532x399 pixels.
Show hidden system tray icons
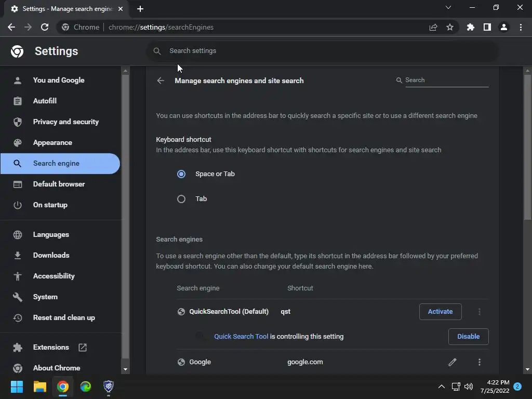(442, 387)
